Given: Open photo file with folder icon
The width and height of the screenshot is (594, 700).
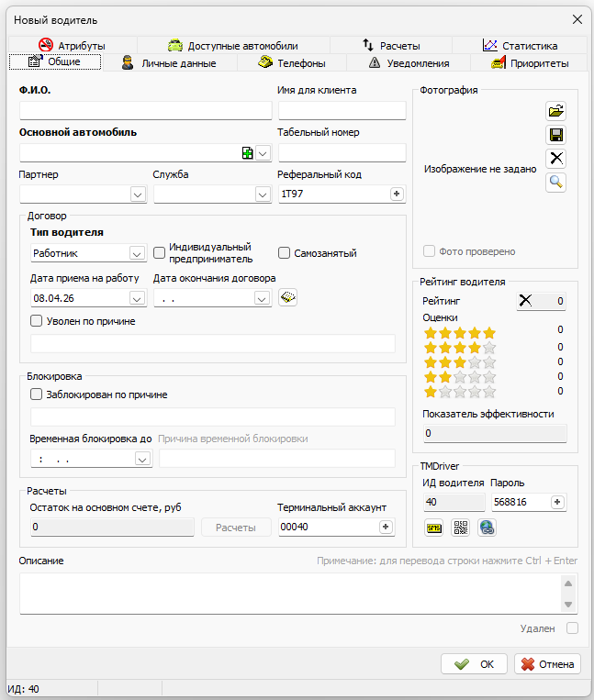Looking at the screenshot, I should pos(555,111).
